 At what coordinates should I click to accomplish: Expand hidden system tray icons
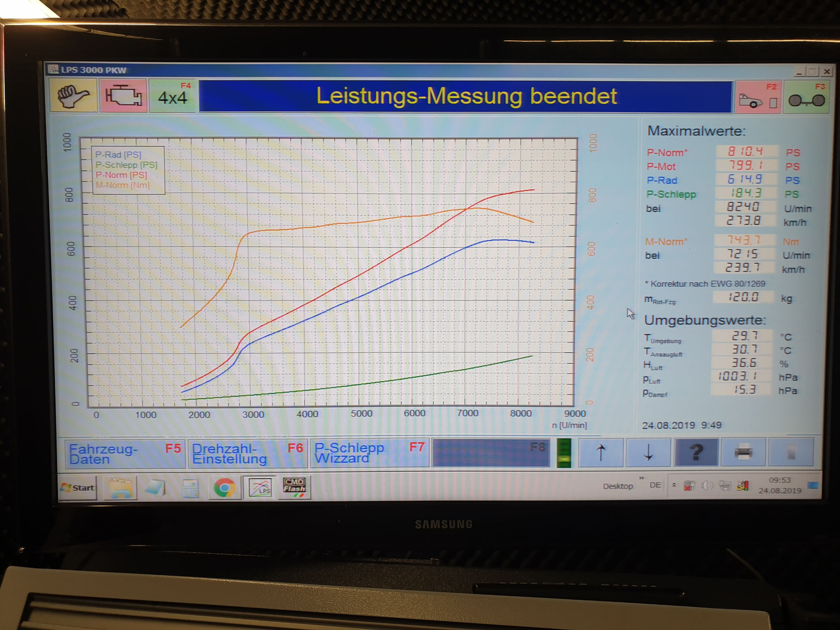[x=673, y=485]
